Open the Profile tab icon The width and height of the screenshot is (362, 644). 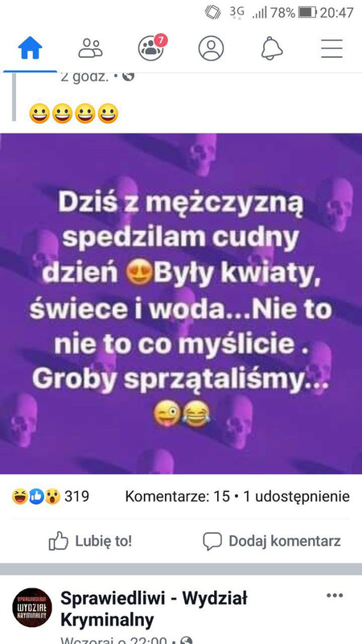tap(211, 48)
